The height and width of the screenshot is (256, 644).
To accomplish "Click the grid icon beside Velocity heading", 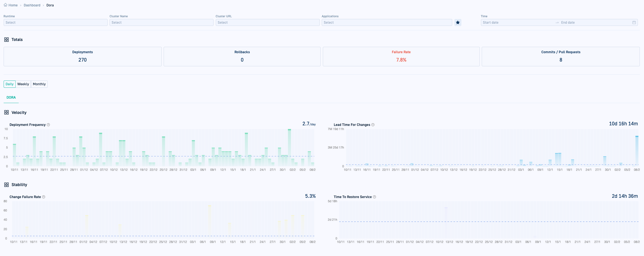I will click(x=6, y=113).
